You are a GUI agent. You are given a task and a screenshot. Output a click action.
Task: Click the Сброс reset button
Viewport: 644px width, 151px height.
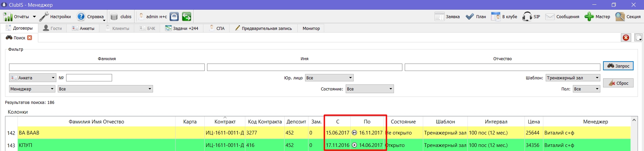[x=618, y=83]
